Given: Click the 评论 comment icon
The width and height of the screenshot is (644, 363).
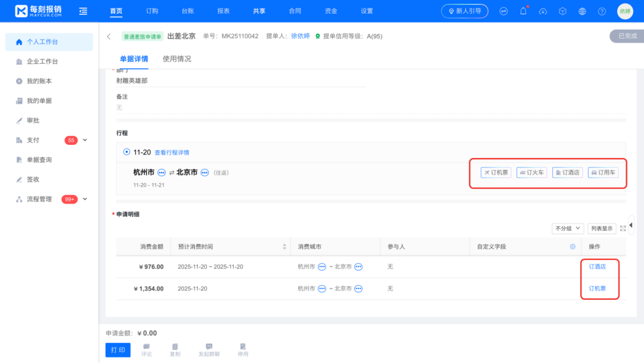Looking at the screenshot, I should click(x=147, y=347).
